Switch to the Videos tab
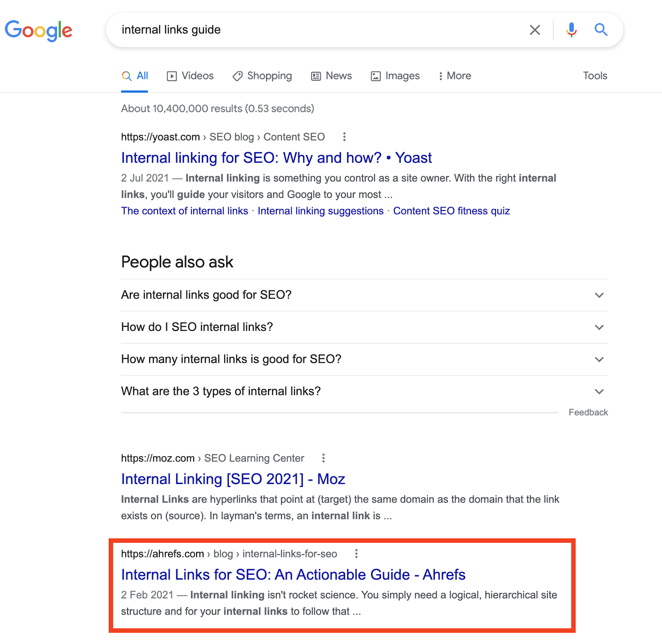 (x=190, y=76)
